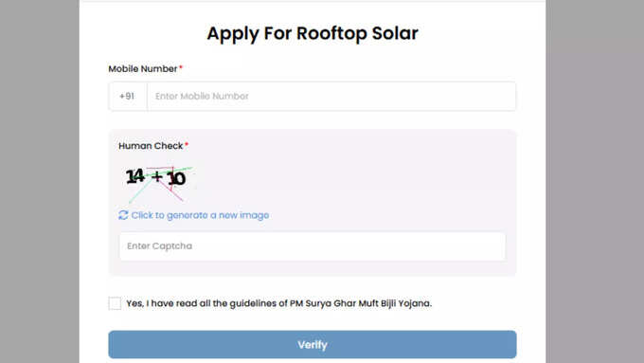Click the red asterisk beside Human Check
The width and height of the screenshot is (644, 363).
tap(187, 144)
